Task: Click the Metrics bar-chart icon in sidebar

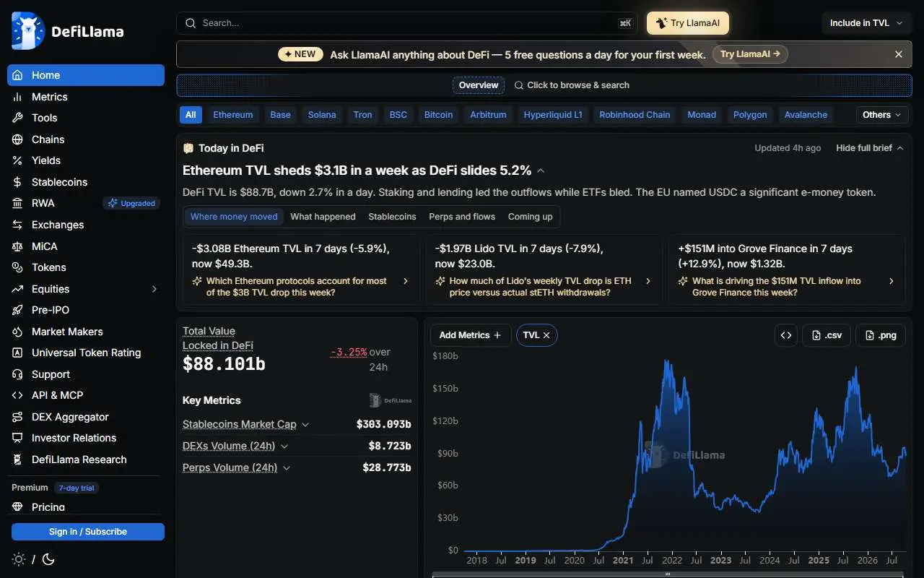Action: click(x=17, y=97)
